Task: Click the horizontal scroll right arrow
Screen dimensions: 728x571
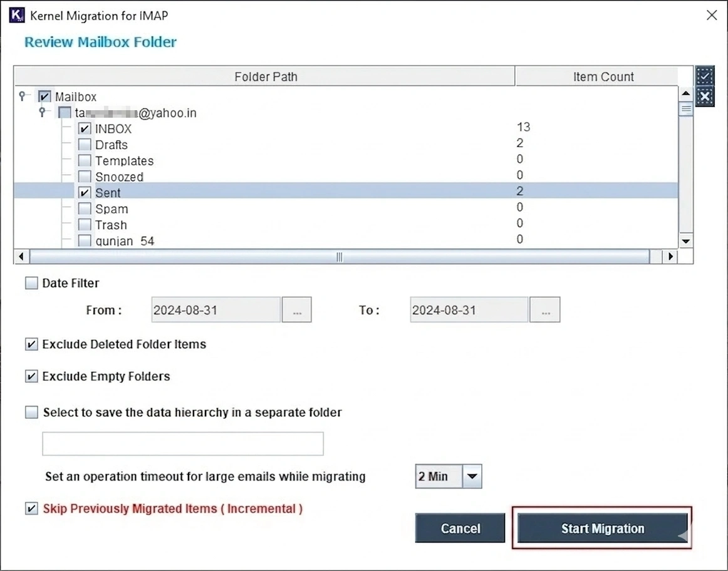Action: [x=671, y=257]
